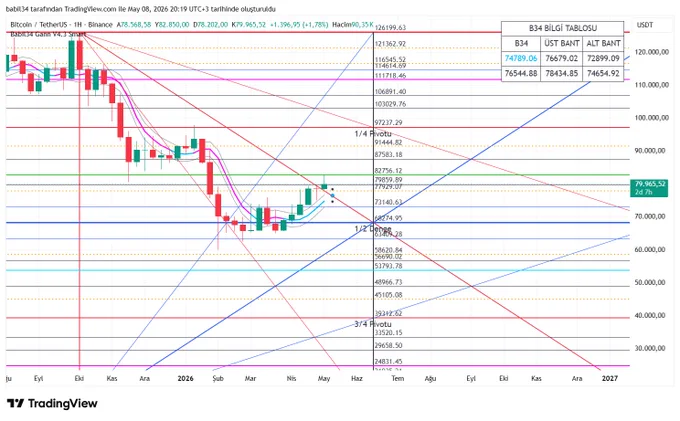Click the Hacim 90,35K volume readout
The height and width of the screenshot is (421, 680).
coord(352,25)
